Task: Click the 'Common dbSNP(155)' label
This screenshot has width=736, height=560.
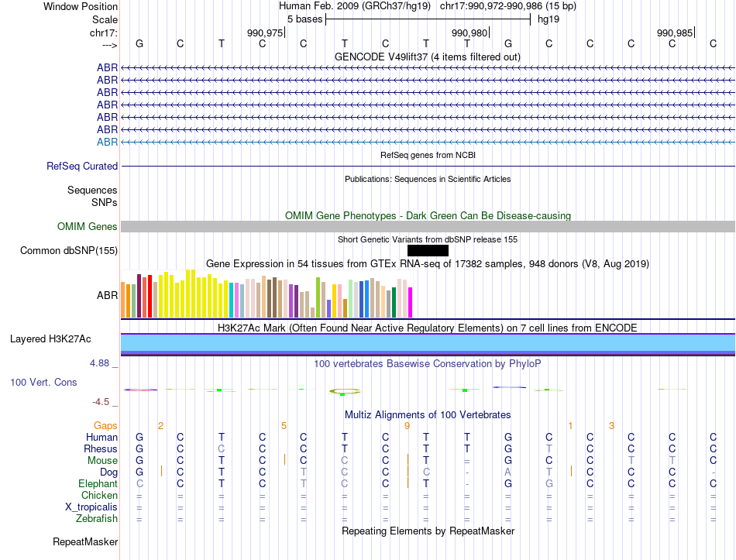Action: [69, 251]
